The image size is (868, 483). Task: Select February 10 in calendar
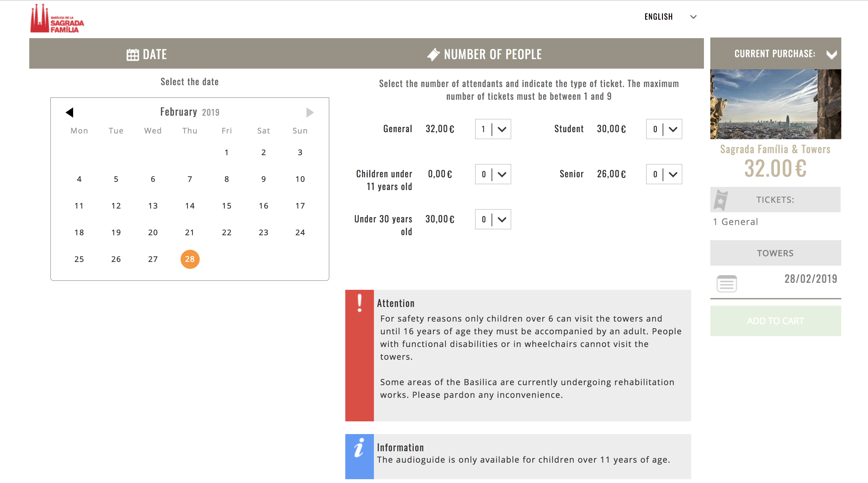[300, 179]
